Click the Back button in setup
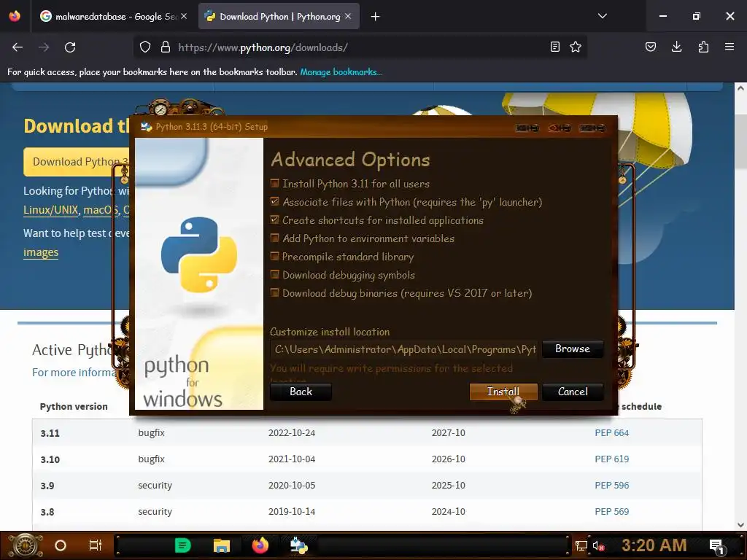 click(x=301, y=392)
